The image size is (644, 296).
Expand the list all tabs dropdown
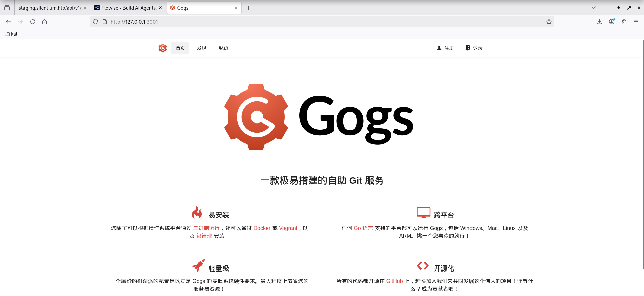pyautogui.click(x=593, y=8)
